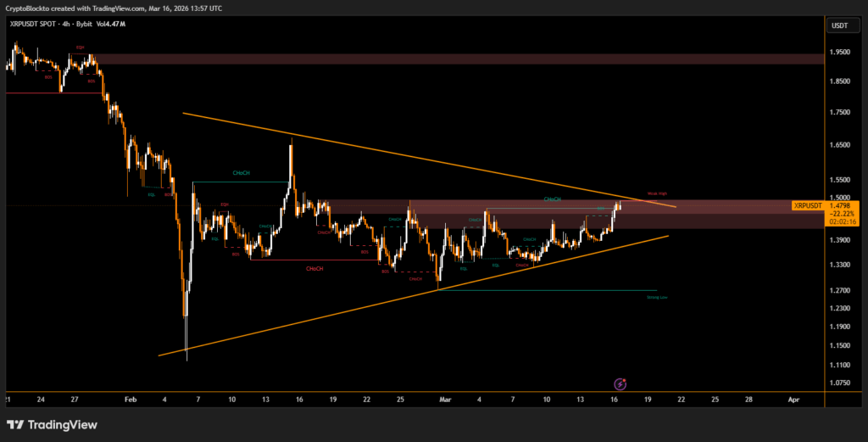Viewport: 868px width, 442px height.
Task: Select the red CHoCH label below mid-February candles
Action: 314,269
